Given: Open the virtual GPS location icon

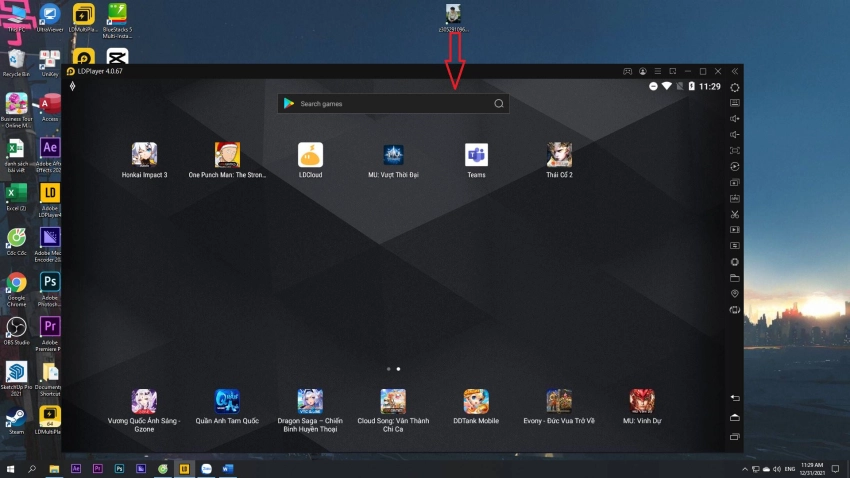Looking at the screenshot, I should [x=735, y=294].
